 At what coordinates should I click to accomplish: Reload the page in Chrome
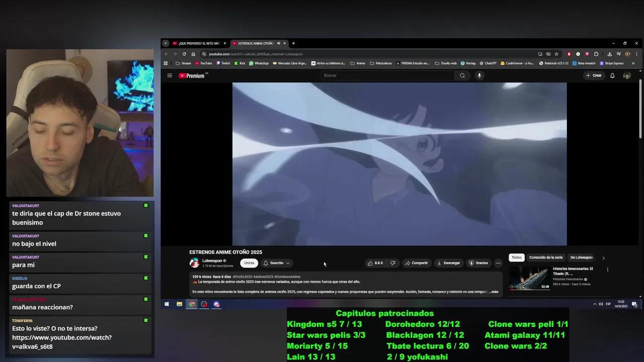point(184,54)
